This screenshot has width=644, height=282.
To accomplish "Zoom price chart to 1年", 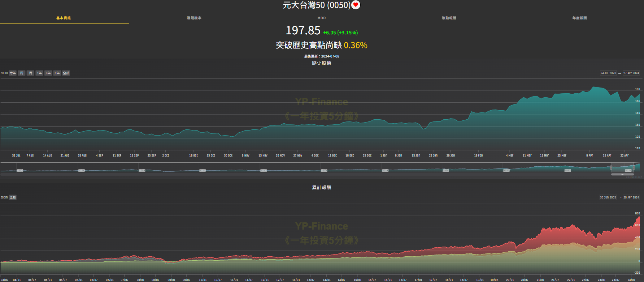I will coord(39,73).
